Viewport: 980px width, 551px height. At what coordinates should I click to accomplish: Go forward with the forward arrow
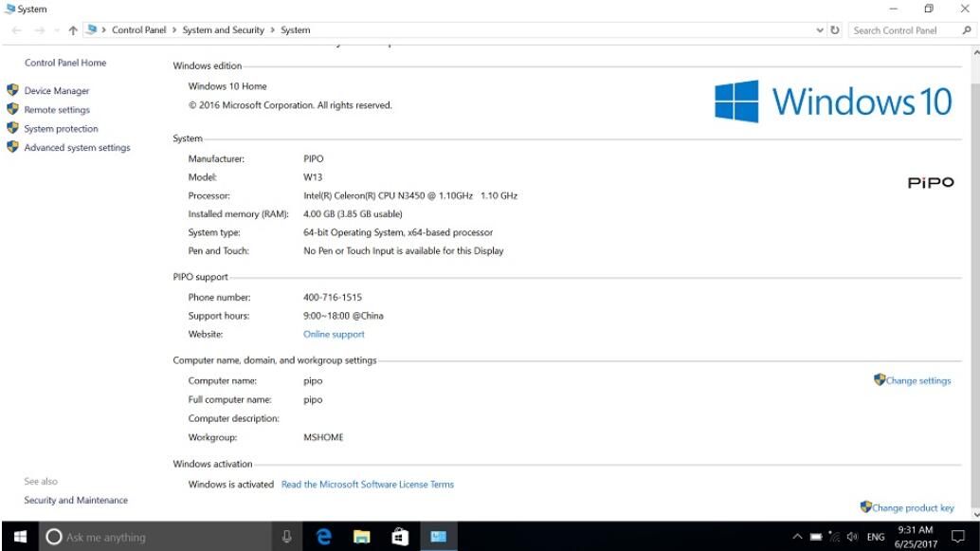tap(40, 30)
